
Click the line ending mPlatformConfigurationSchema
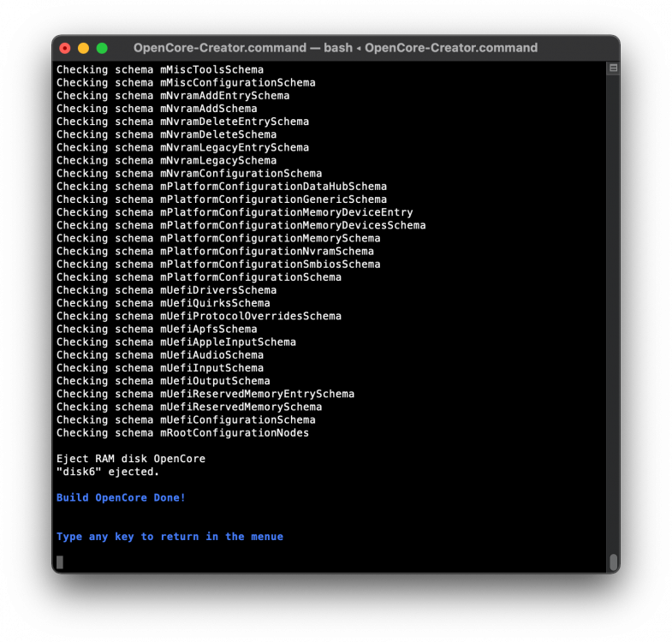199,276
